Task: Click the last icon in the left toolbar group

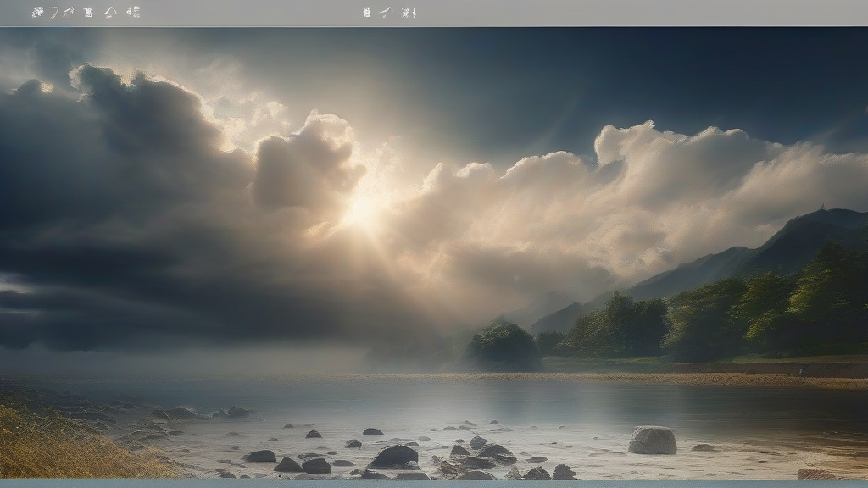Action: [132, 12]
